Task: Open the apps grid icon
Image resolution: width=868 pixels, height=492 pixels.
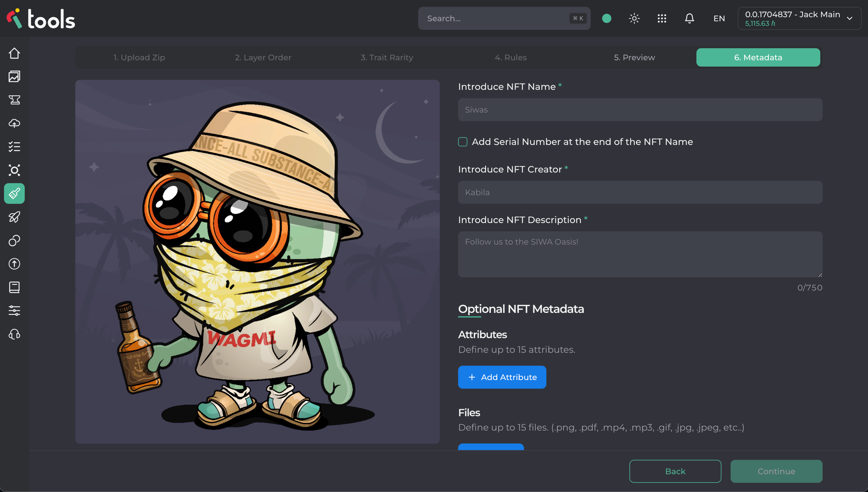Action: 662,18
